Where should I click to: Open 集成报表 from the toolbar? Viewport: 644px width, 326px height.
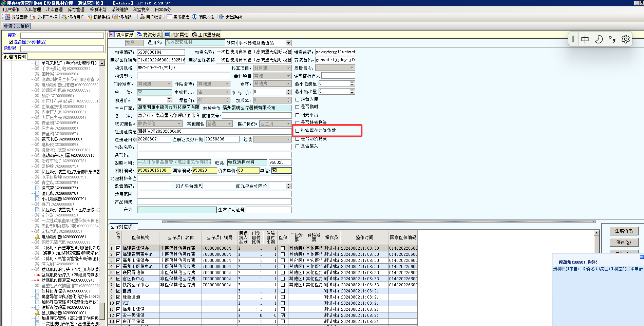169,17
